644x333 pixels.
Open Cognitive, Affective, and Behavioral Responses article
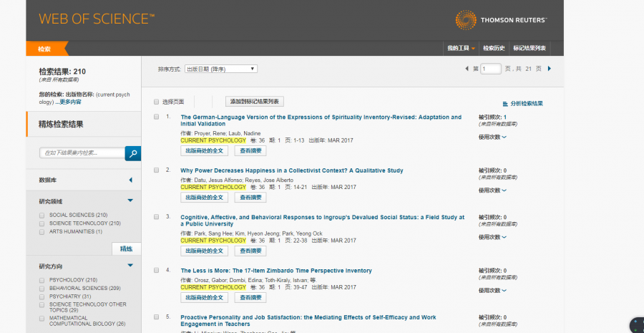tap(323, 221)
